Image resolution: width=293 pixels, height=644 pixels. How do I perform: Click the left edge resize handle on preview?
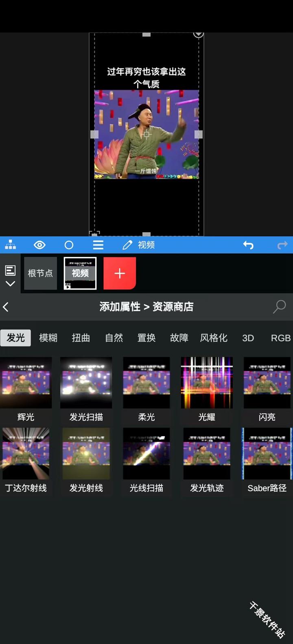click(94, 134)
